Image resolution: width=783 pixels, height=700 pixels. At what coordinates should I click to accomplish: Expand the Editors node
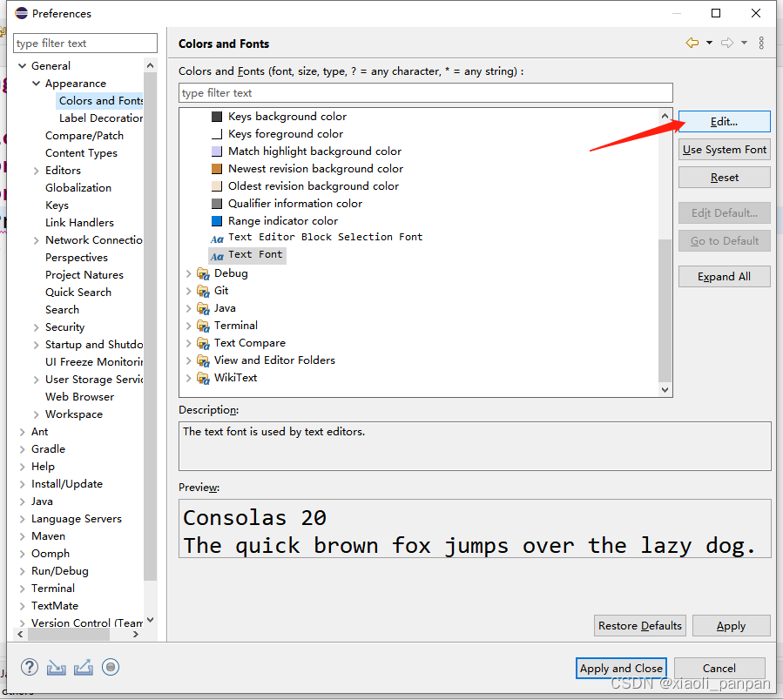pyautogui.click(x=36, y=171)
